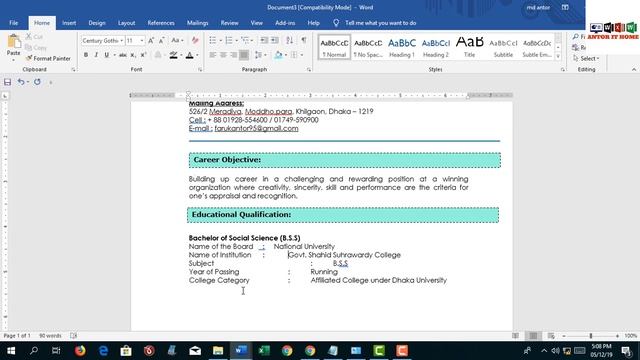Toggle Justify alignment
The image size is (640, 360).
tap(244, 55)
